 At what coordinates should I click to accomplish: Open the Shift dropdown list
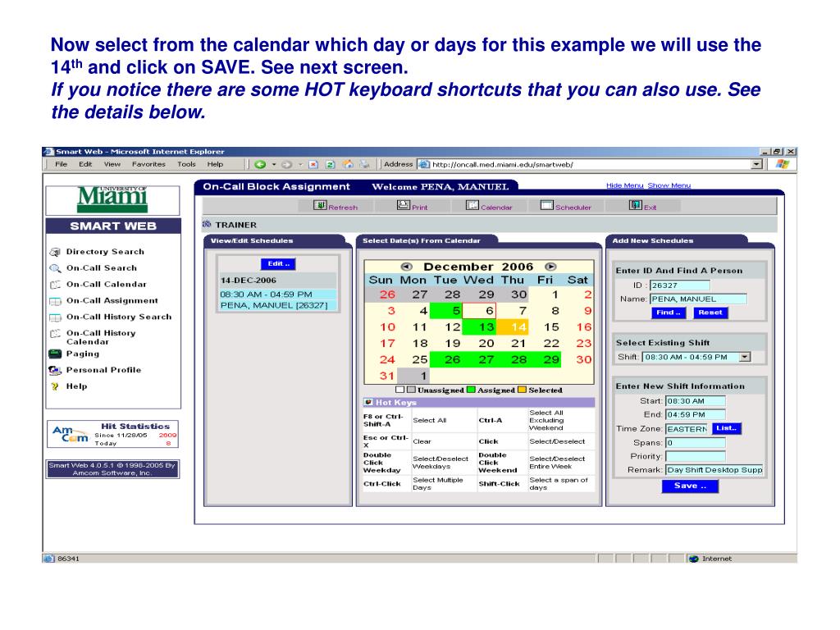(x=745, y=358)
